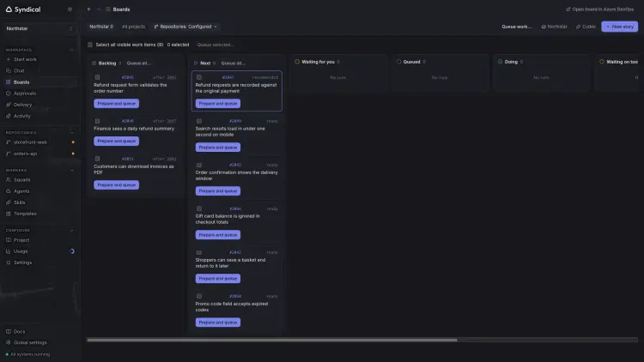This screenshot has width=644, height=362.
Task: Open Queue selected... menu
Action: tap(216, 45)
